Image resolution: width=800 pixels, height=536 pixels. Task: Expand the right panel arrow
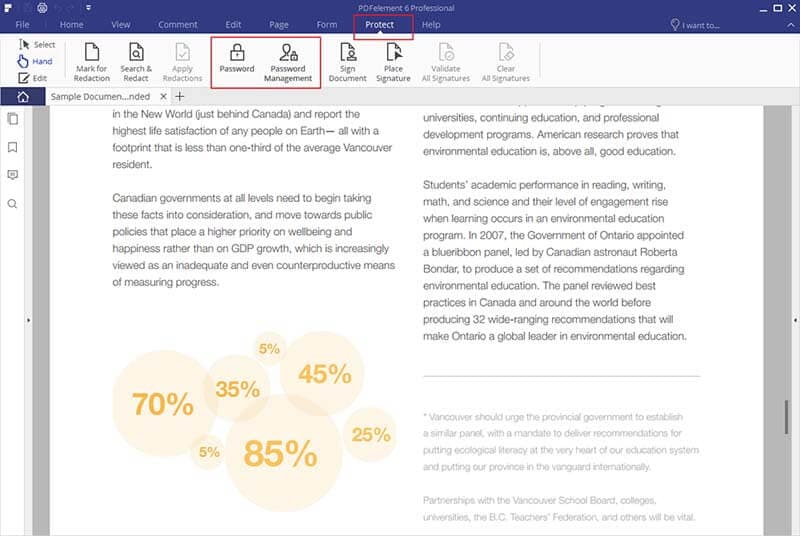(x=795, y=320)
